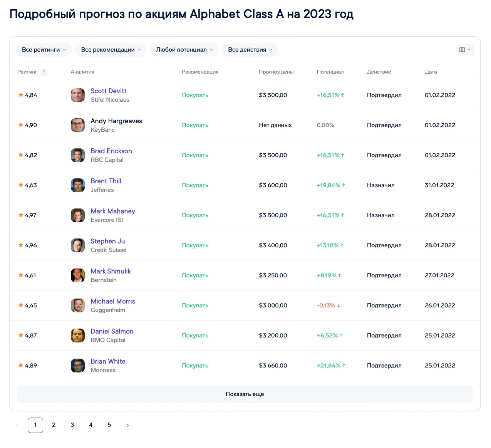Open Daniel Salmon analyst profile link

[x=112, y=331]
